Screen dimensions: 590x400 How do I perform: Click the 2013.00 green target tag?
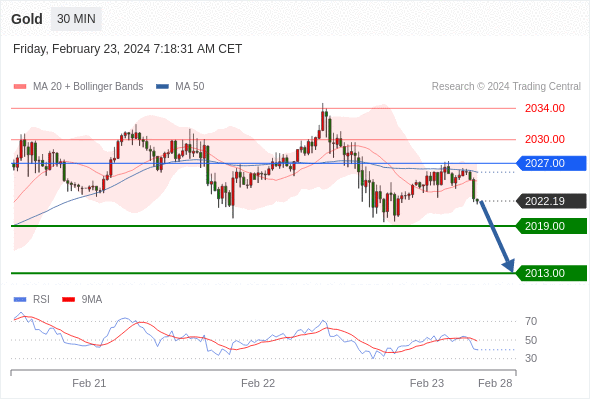[x=551, y=273]
